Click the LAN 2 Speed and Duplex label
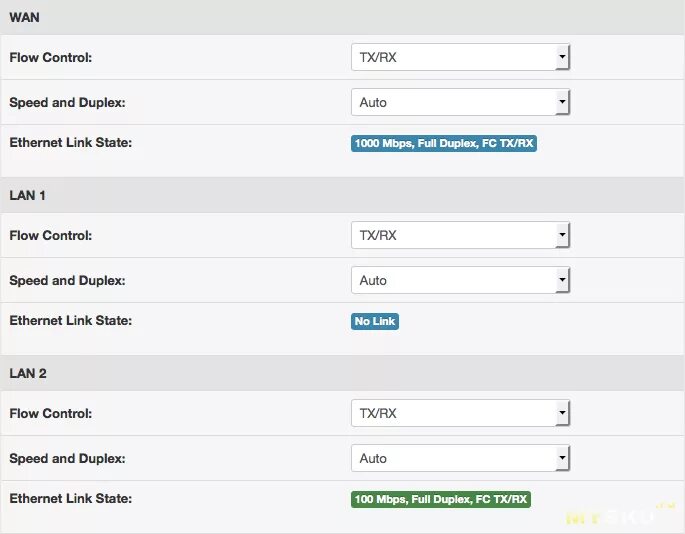Viewport: 685px width, 534px height. 67,458
